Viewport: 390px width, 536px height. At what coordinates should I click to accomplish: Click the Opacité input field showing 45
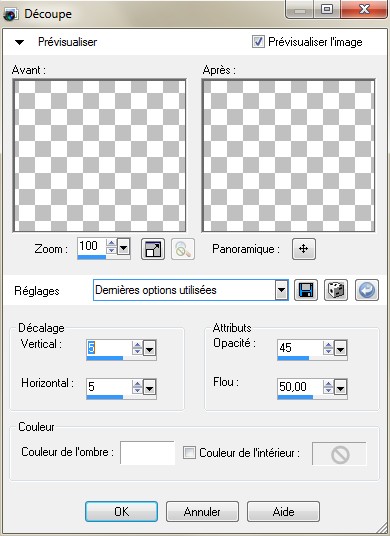point(300,348)
